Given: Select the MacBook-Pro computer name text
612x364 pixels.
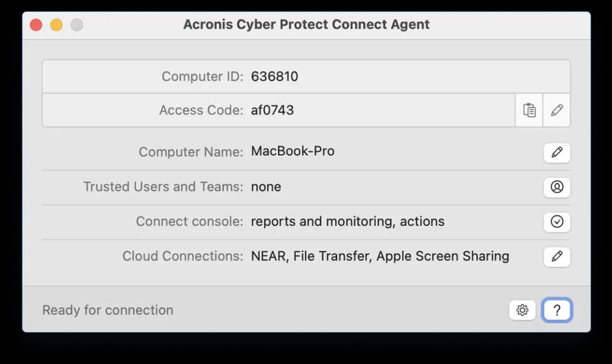Looking at the screenshot, I should (293, 152).
